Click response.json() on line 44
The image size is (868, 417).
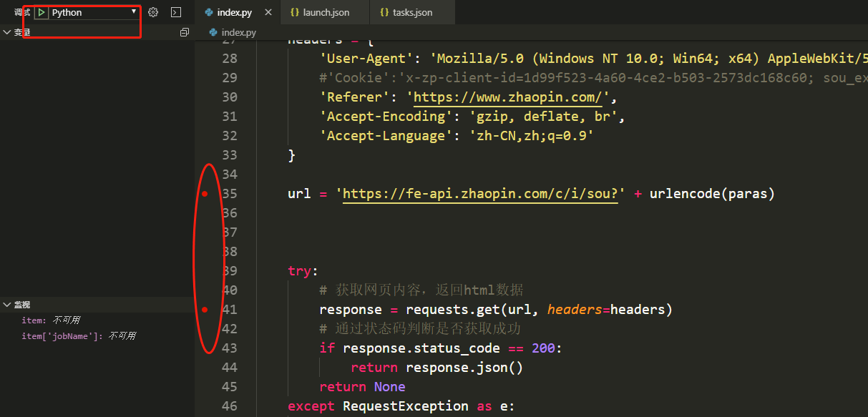point(464,368)
